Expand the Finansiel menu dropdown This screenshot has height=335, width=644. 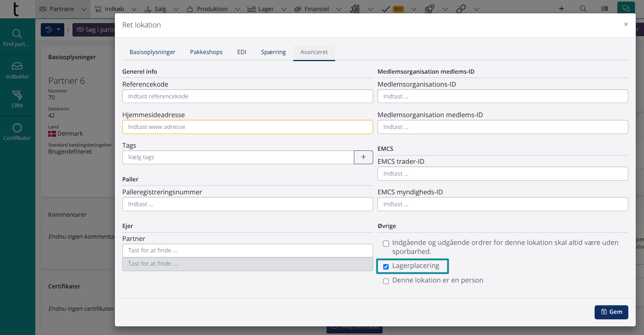[x=339, y=9]
